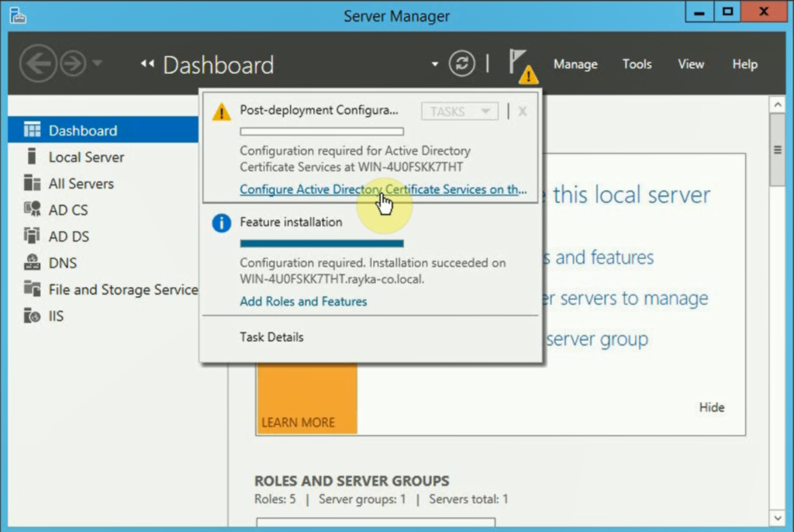Open the Manage menu
Viewport: 794px width, 532px height.
[x=575, y=64]
